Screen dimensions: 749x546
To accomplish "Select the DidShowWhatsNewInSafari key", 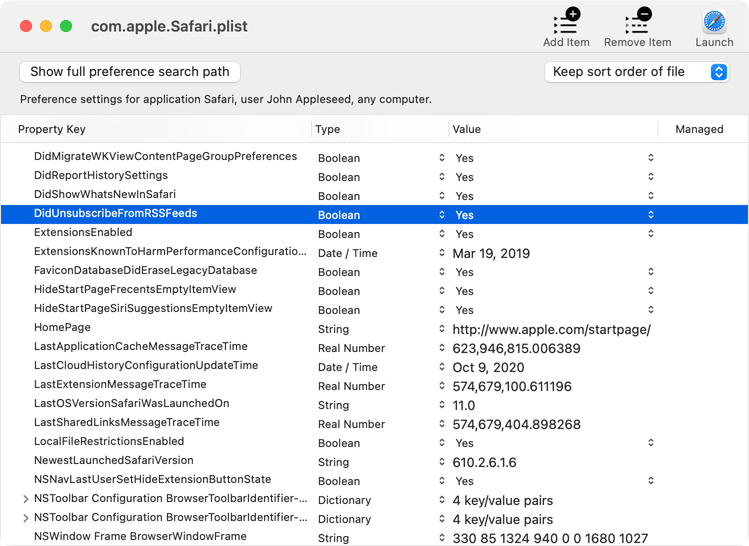I will (x=105, y=194).
